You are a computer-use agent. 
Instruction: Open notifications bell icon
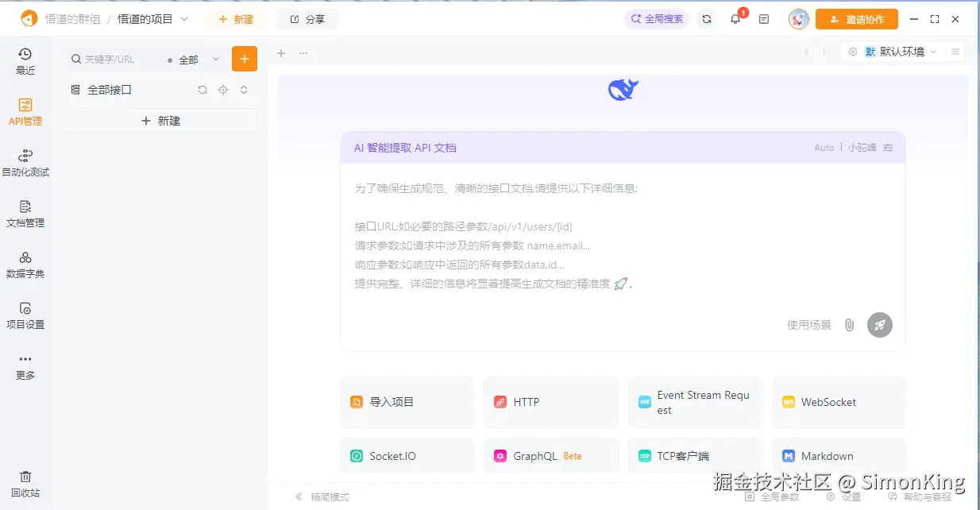735,19
